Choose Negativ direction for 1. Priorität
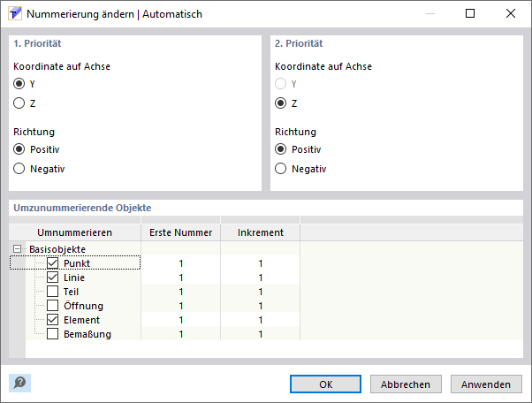Screen dimensions: 532x403 tap(19, 169)
